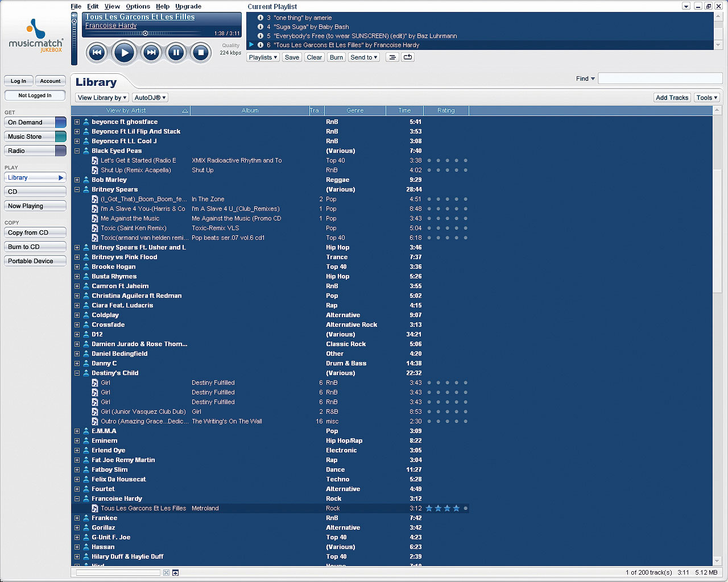Skip to the next track
The image size is (728, 582).
(151, 53)
